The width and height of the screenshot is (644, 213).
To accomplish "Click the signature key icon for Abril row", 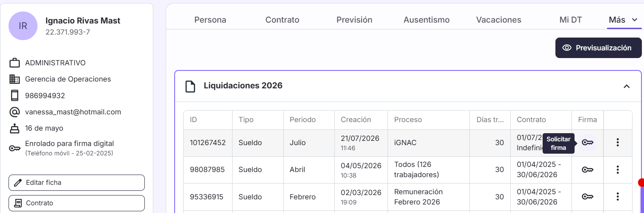I will click(588, 169).
